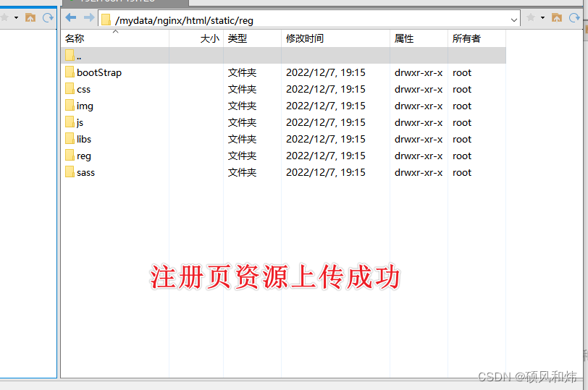The image size is (588, 390).
Task: Click the root owner in sass row
Action: (x=462, y=173)
